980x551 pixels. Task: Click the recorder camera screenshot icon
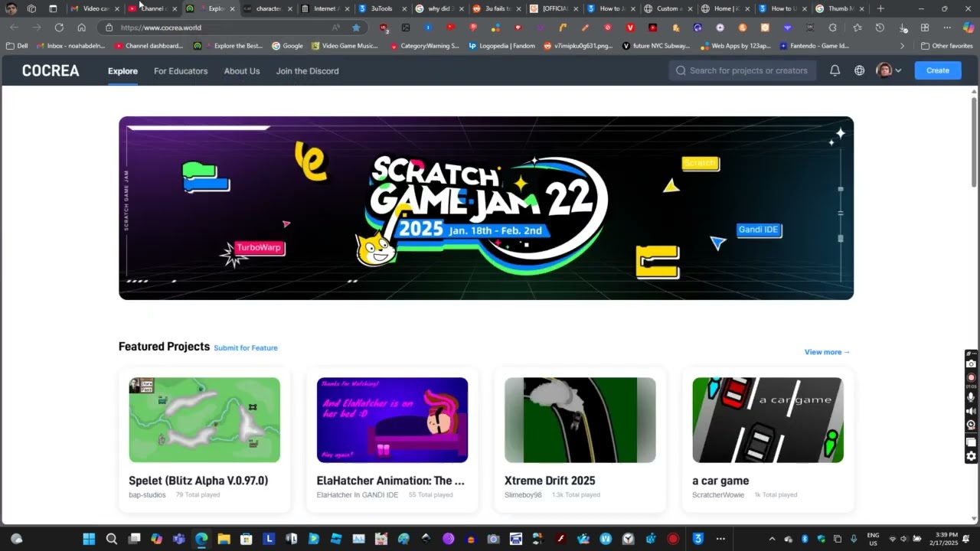(x=971, y=364)
